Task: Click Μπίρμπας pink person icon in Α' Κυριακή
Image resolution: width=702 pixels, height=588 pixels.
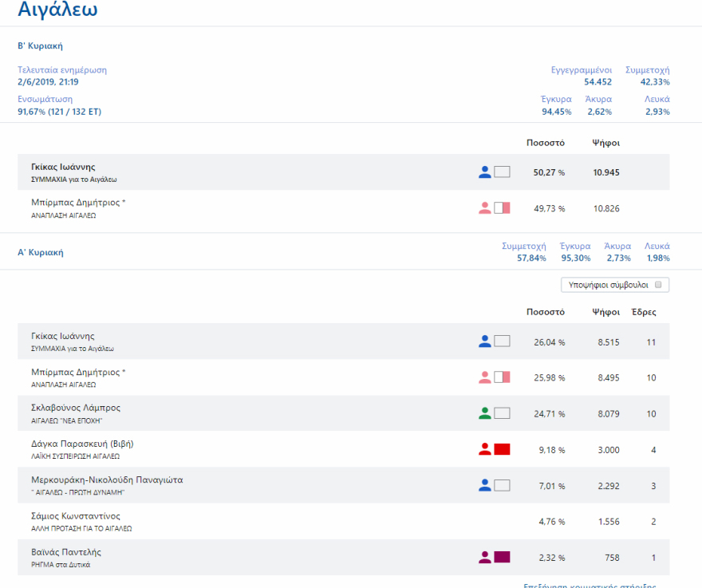Action: click(x=484, y=377)
